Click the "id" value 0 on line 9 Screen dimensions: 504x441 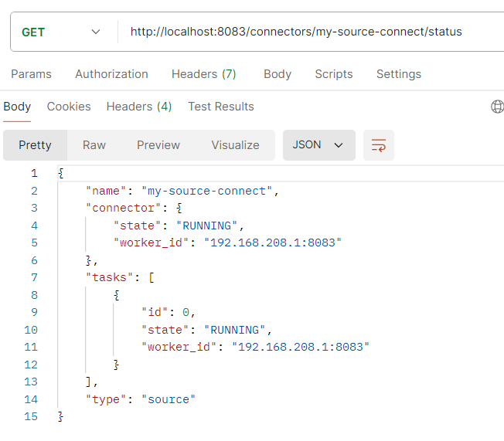tap(186, 312)
